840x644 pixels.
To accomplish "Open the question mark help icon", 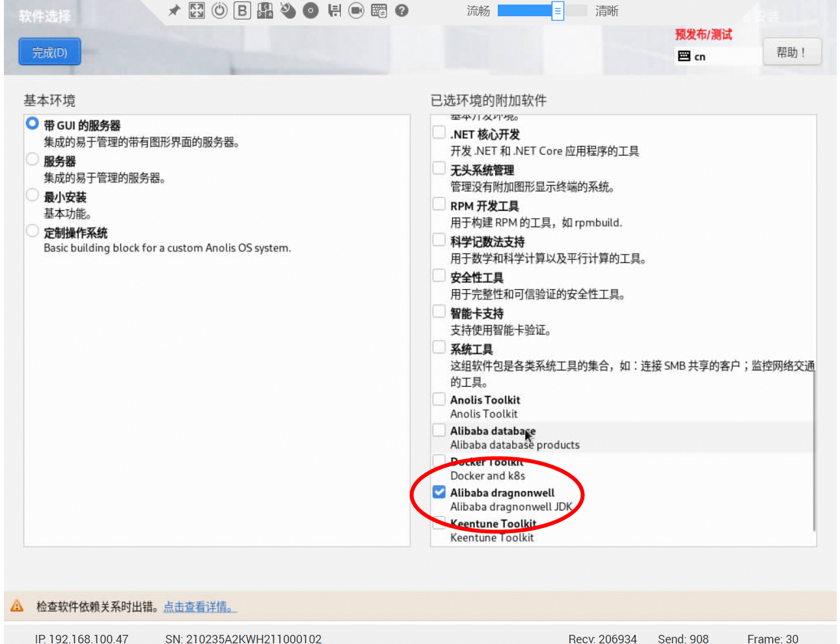I will [x=401, y=10].
